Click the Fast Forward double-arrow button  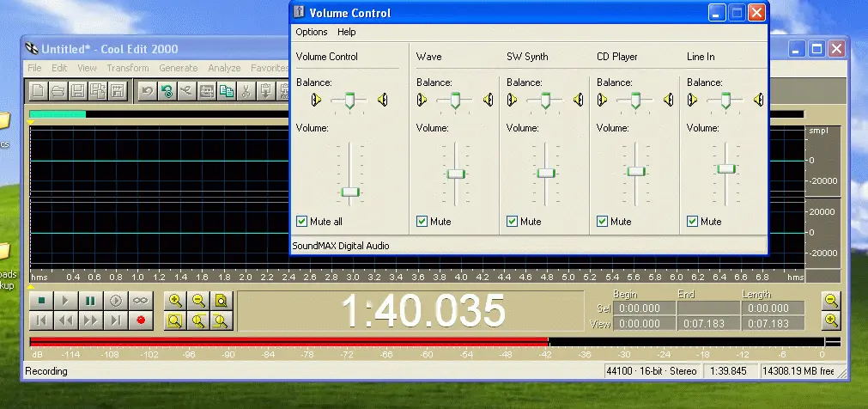pyautogui.click(x=90, y=320)
